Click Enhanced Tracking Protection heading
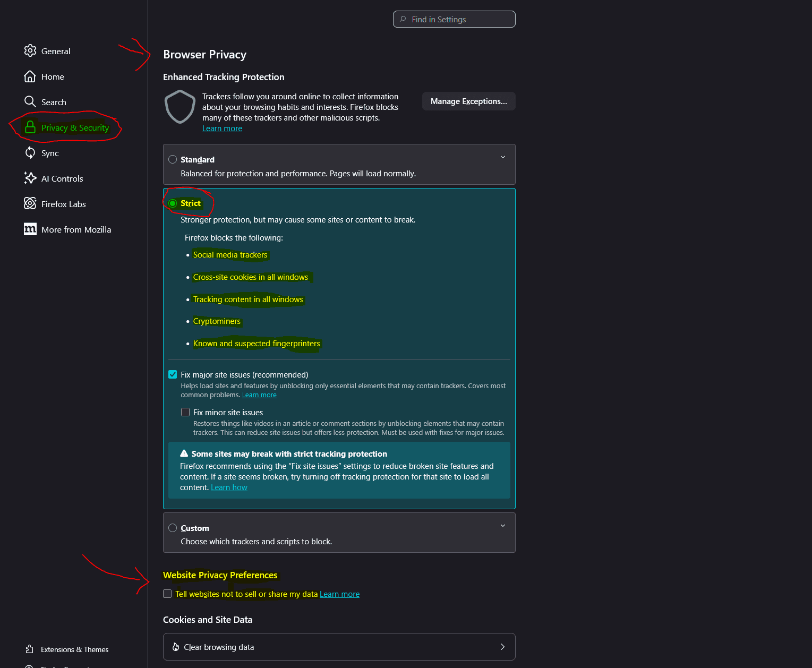Image resolution: width=812 pixels, height=668 pixels. tap(224, 77)
